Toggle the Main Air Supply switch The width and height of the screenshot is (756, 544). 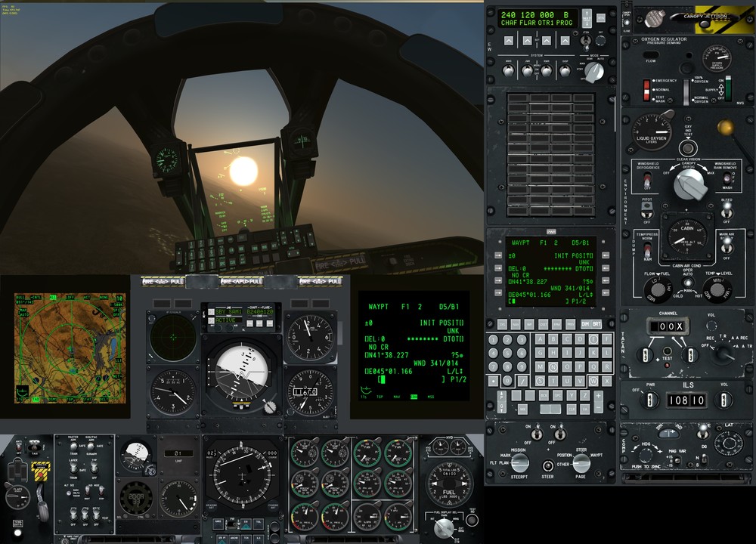(x=727, y=246)
